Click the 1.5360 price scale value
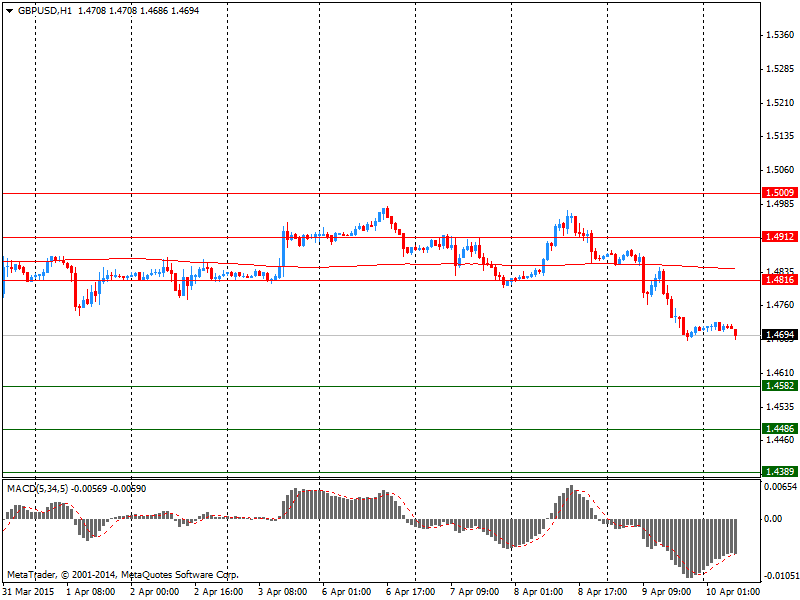The image size is (800, 600). point(780,35)
